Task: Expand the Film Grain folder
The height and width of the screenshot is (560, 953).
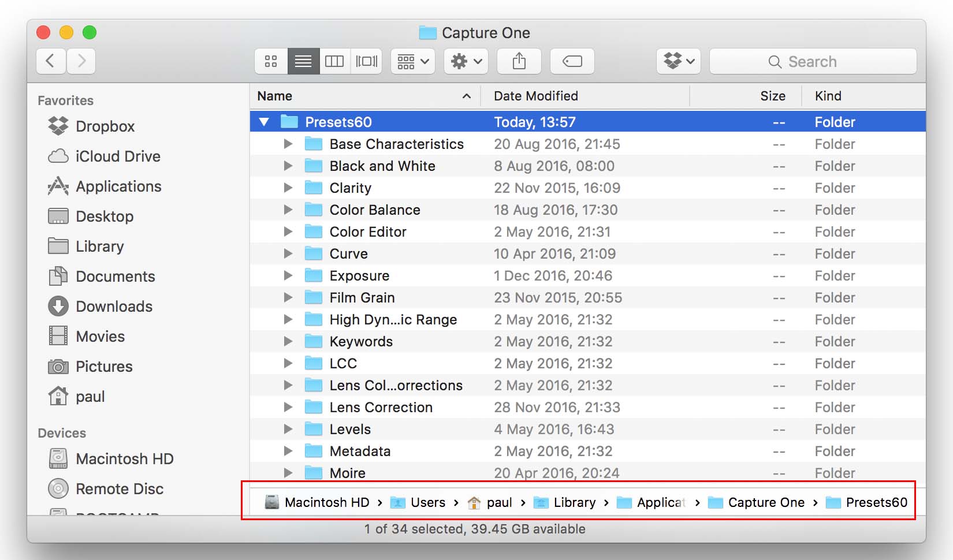Action: (x=288, y=297)
